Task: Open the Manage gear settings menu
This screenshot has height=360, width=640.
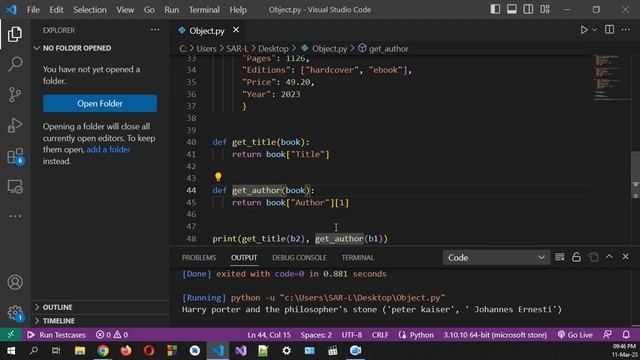Action: pos(15,313)
